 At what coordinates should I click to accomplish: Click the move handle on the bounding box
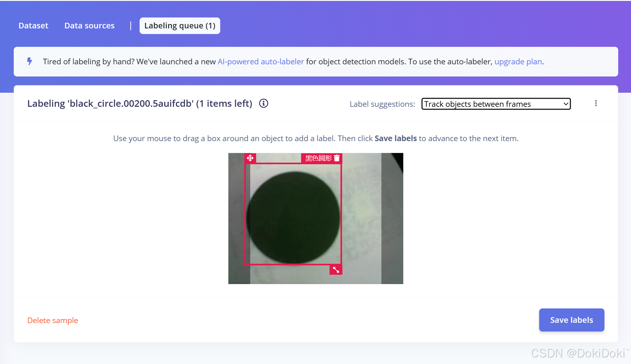[x=250, y=158]
